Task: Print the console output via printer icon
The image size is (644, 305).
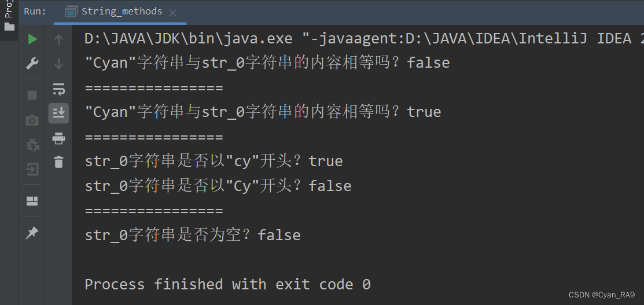Action: (59, 138)
